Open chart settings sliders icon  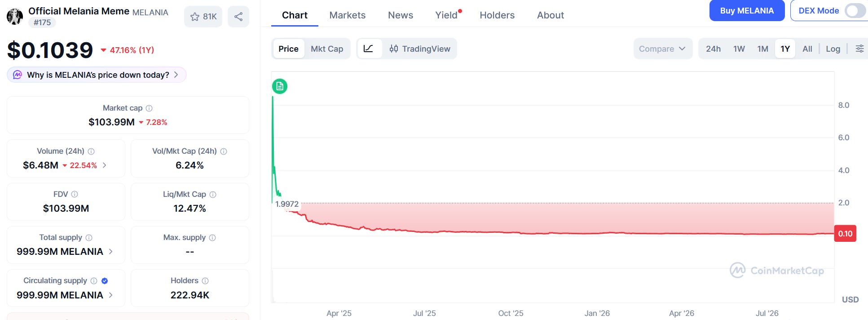pos(859,49)
